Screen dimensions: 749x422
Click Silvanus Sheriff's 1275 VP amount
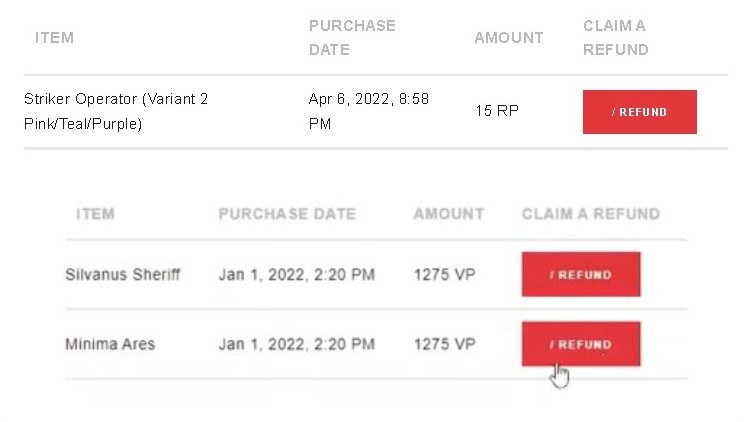point(444,274)
